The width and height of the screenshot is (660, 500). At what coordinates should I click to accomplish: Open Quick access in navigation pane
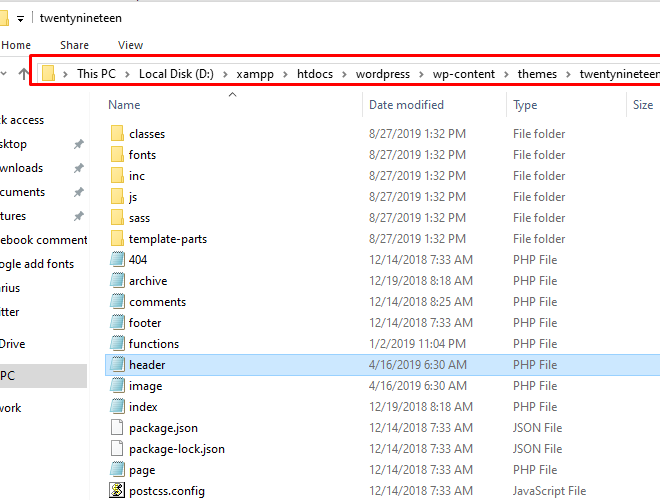coord(22,120)
